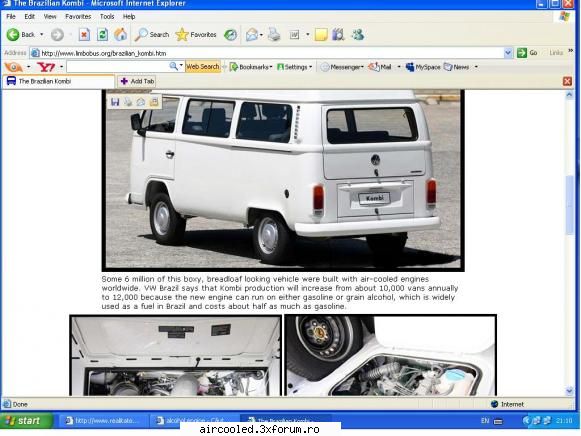Open the Bookmarks dropdown

tap(251, 67)
